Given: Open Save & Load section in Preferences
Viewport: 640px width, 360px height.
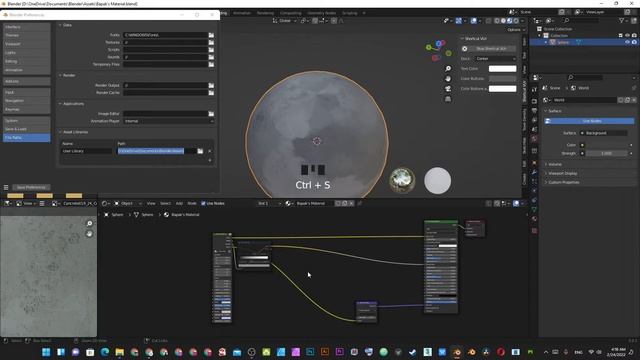Looking at the screenshot, I should tap(27, 129).
